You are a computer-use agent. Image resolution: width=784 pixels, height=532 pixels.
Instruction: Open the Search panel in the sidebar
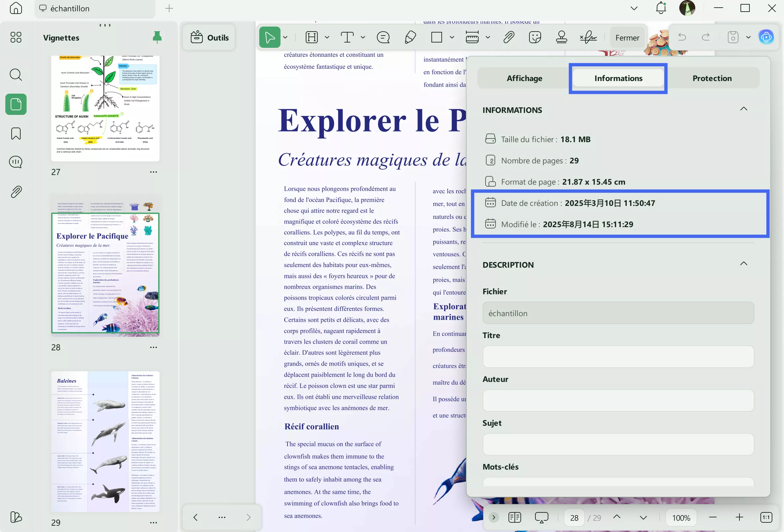click(x=16, y=75)
